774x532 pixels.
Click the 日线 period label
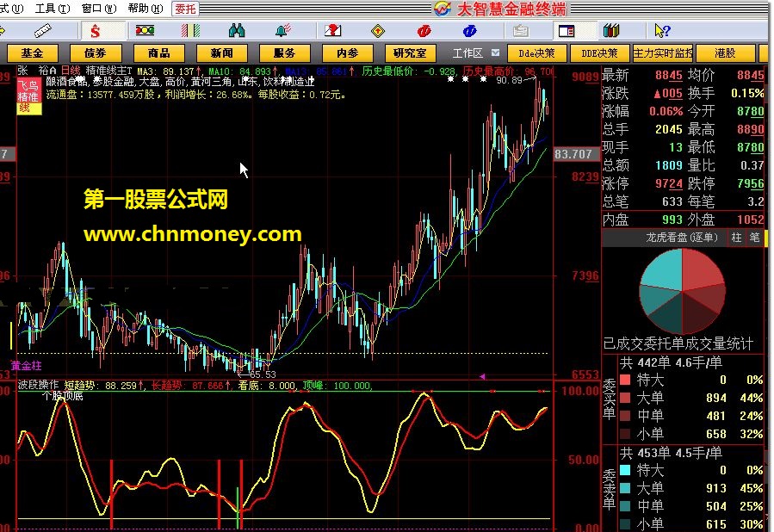pyautogui.click(x=71, y=71)
